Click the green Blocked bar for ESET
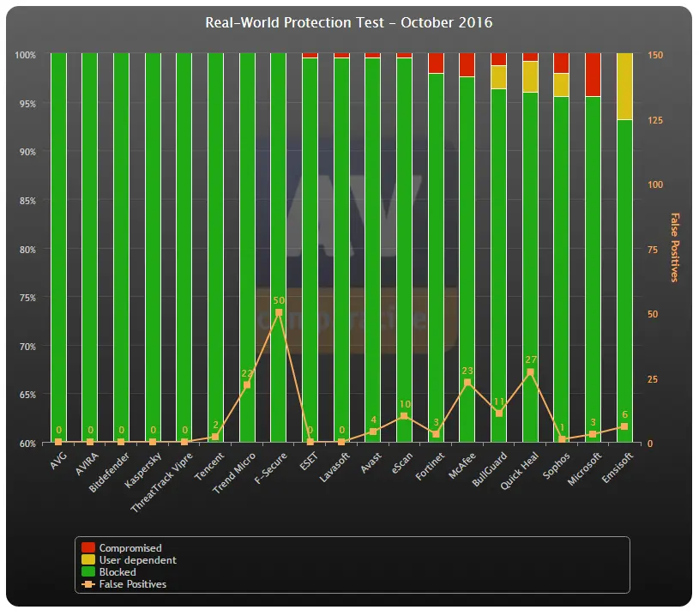 310,250
